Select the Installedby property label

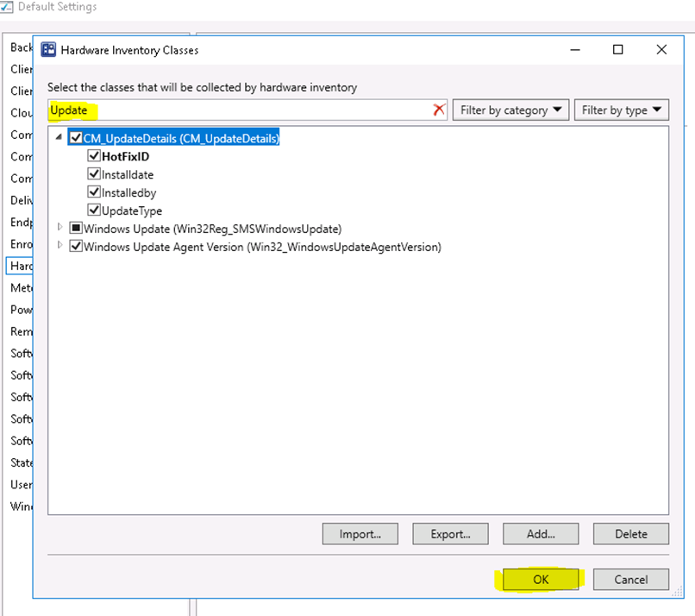point(129,193)
